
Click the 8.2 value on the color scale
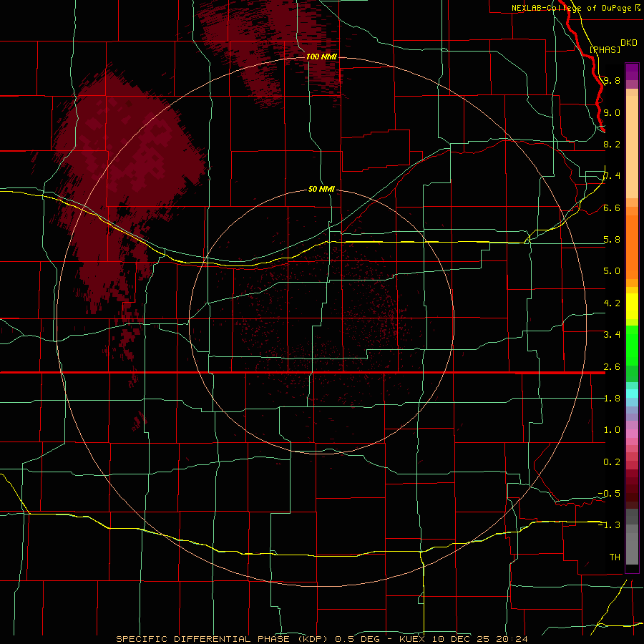tap(612, 144)
